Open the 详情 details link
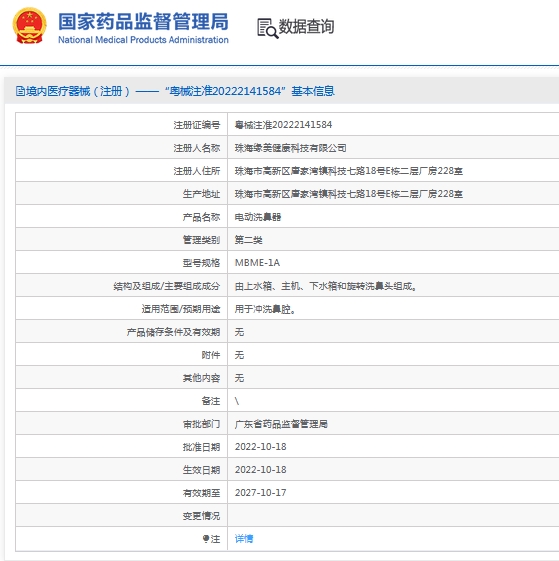Screen dimensions: 559x561 [x=244, y=538]
